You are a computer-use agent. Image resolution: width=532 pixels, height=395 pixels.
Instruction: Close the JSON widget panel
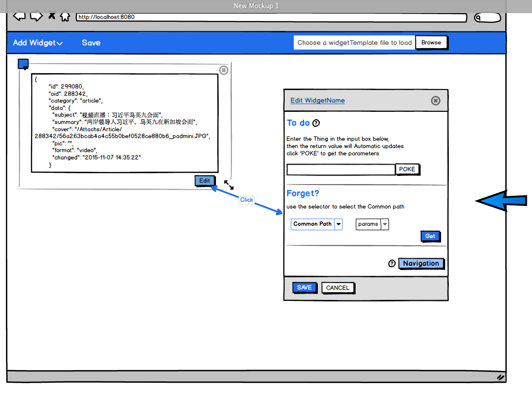(223, 70)
